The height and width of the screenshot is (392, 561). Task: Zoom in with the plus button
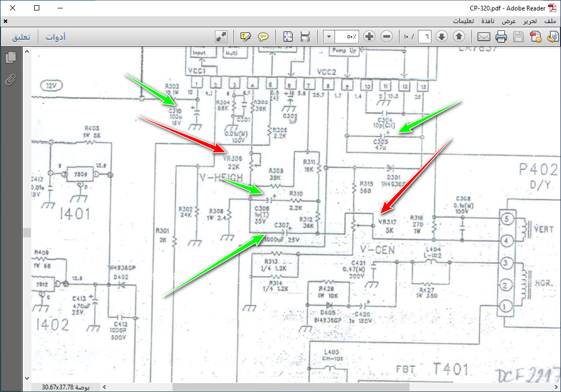coord(370,37)
